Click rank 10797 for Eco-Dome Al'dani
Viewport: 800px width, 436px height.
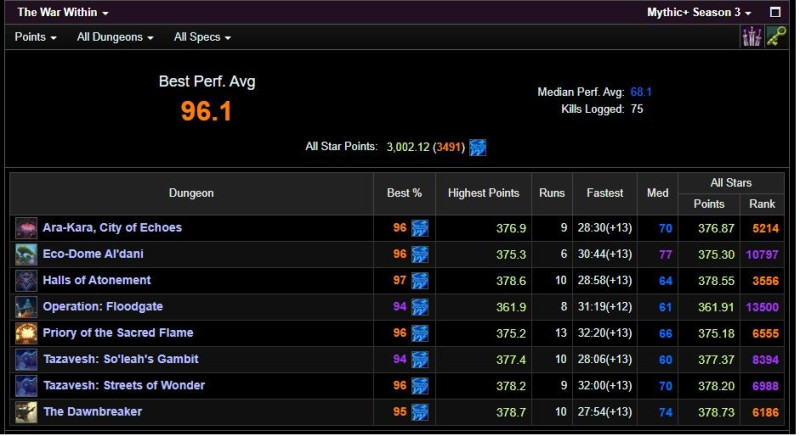click(762, 254)
